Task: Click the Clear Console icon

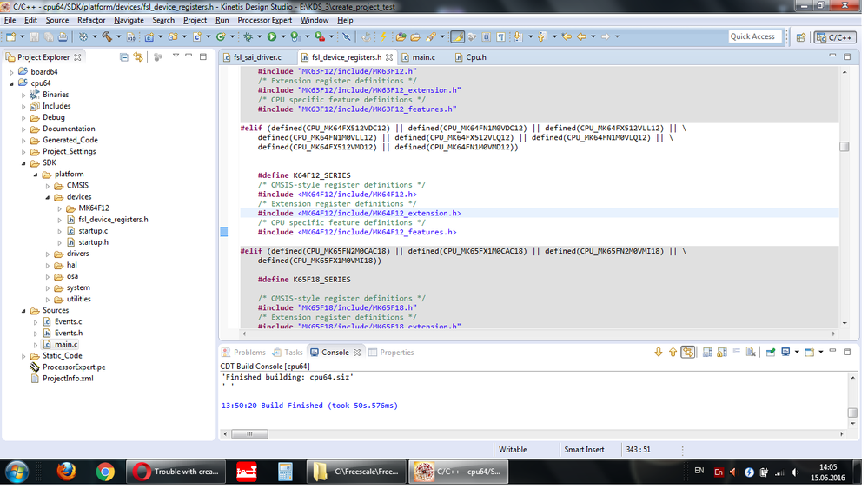Action: tap(751, 352)
